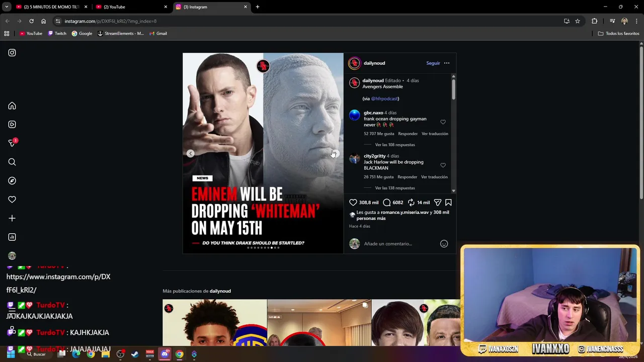Open the Gmail bookmark
This screenshot has height=362, width=644.
coord(158,34)
